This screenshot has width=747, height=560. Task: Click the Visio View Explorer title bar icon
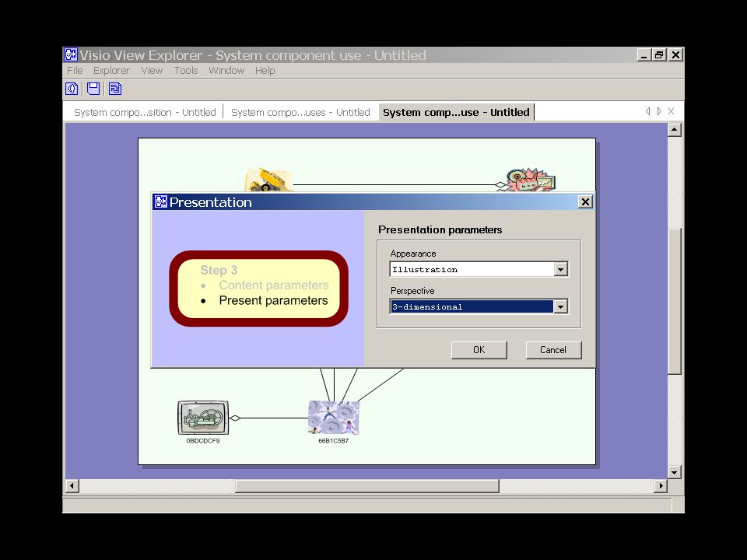click(x=71, y=54)
